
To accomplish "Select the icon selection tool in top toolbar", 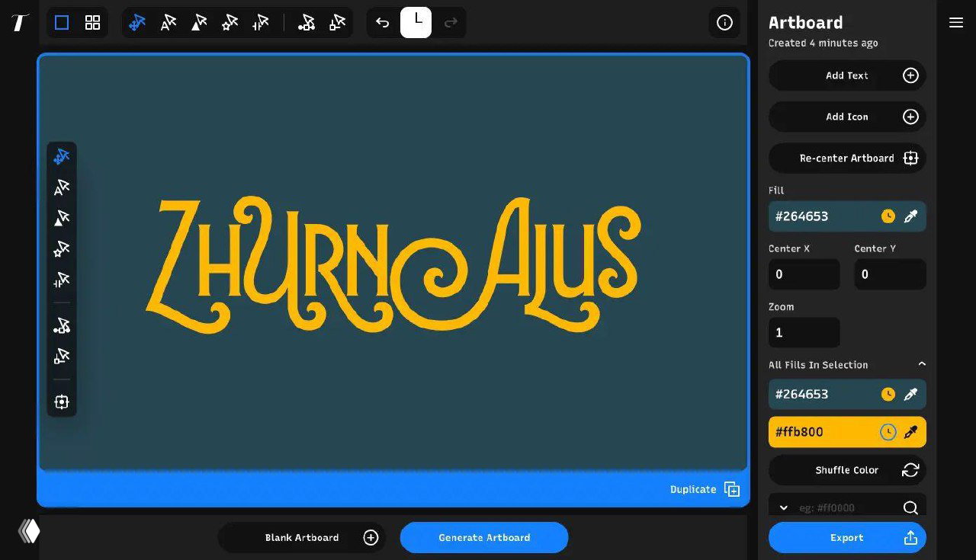I will [230, 23].
